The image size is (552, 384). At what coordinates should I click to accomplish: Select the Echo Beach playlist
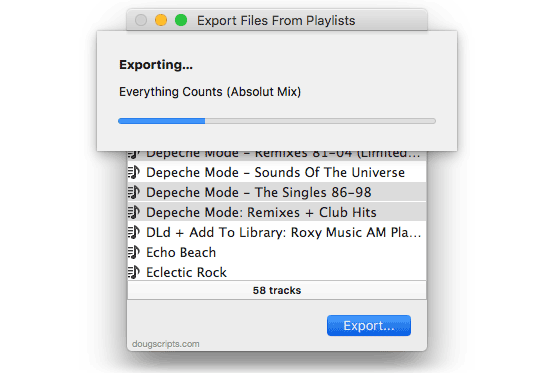(277, 252)
